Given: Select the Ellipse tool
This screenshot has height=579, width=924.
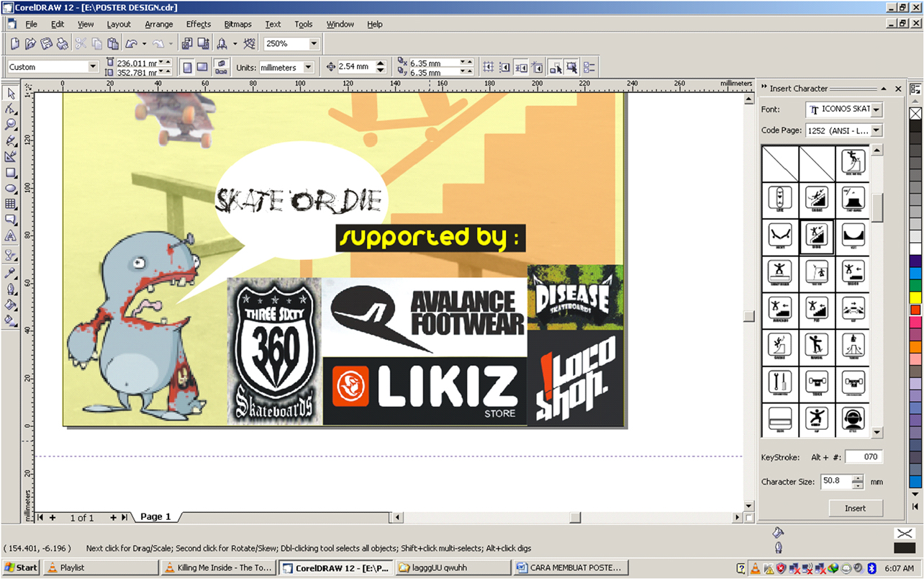Looking at the screenshot, I should [x=11, y=188].
